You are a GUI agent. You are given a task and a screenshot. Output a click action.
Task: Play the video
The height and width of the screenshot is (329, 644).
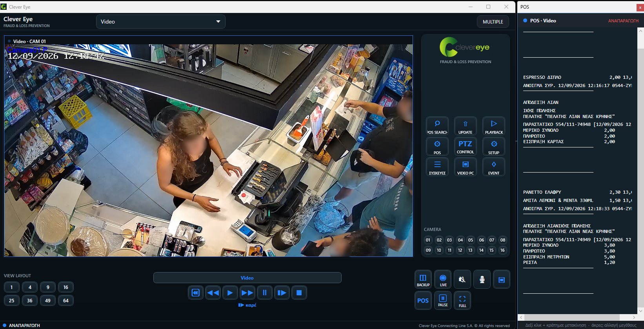tap(230, 293)
